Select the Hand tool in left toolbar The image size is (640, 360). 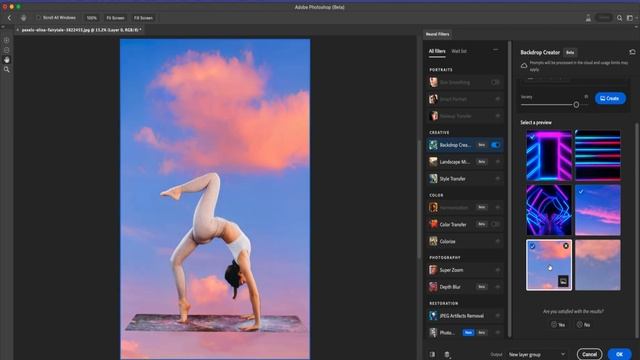(7, 60)
